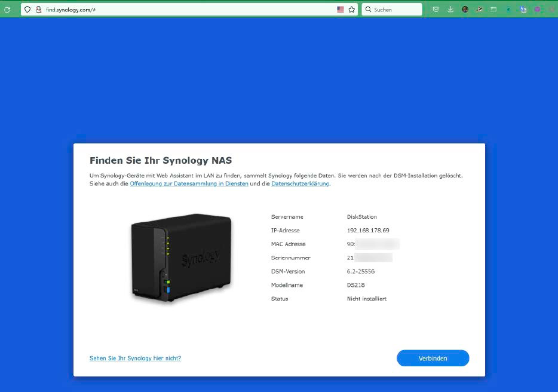The image size is (558, 392).
Task: Open the tracking protection shield icon
Action: pos(27,10)
